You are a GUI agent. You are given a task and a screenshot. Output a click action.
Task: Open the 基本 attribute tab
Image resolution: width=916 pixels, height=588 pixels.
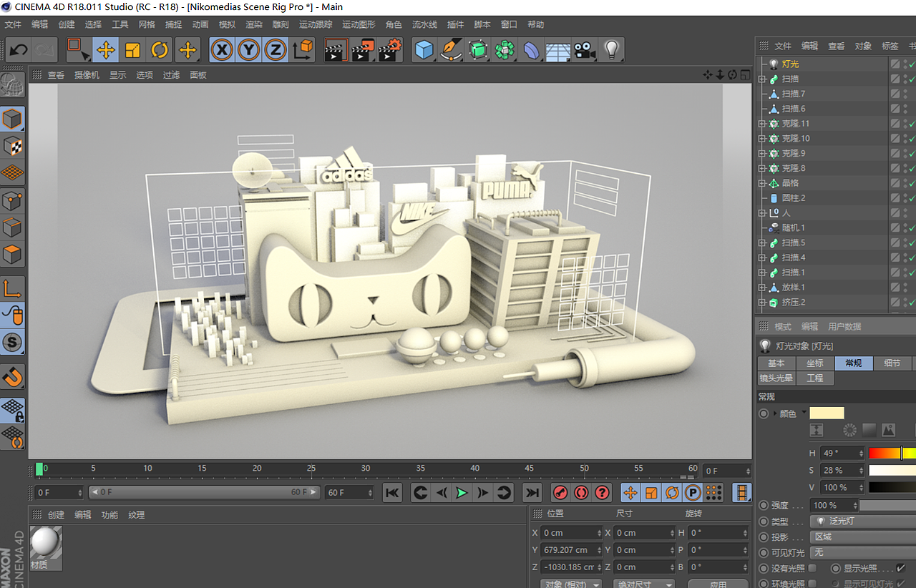[x=776, y=363]
